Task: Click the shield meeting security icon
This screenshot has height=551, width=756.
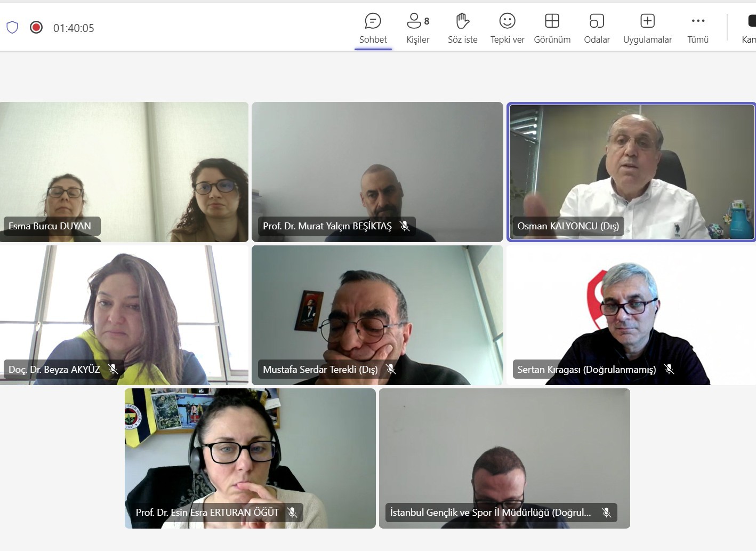Action: [x=12, y=27]
